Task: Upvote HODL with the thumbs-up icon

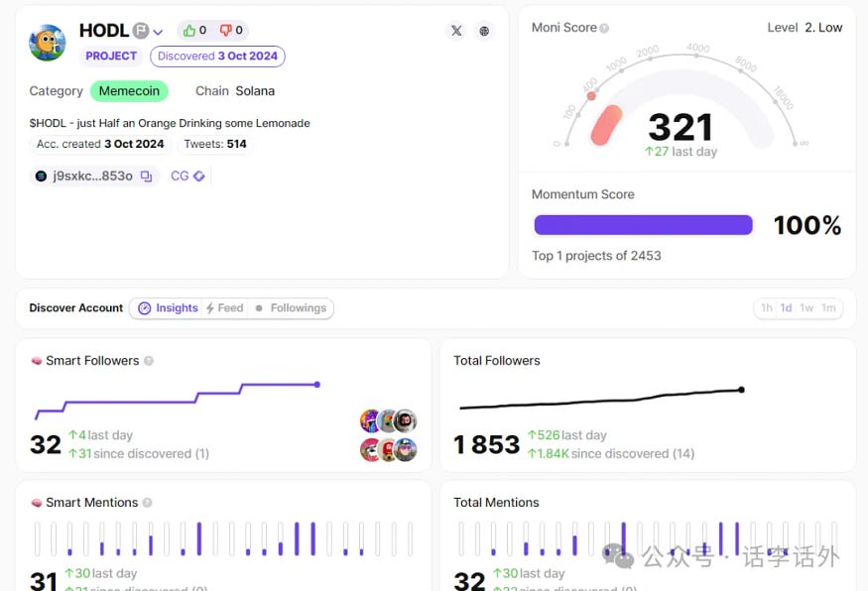Action: (189, 30)
